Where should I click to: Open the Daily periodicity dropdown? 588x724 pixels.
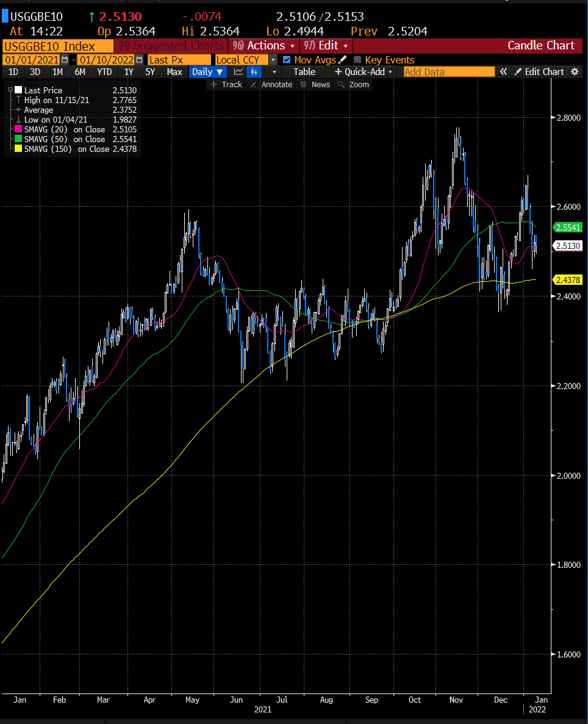point(207,72)
